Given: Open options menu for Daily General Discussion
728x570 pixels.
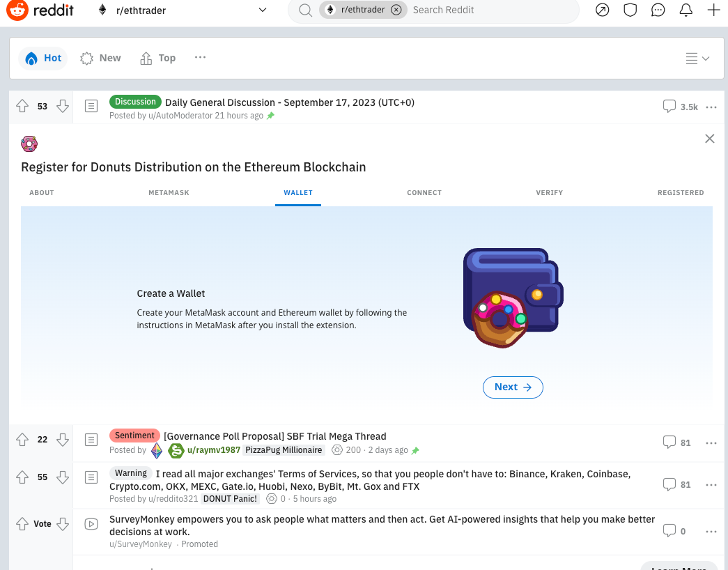Looking at the screenshot, I should coord(711,107).
